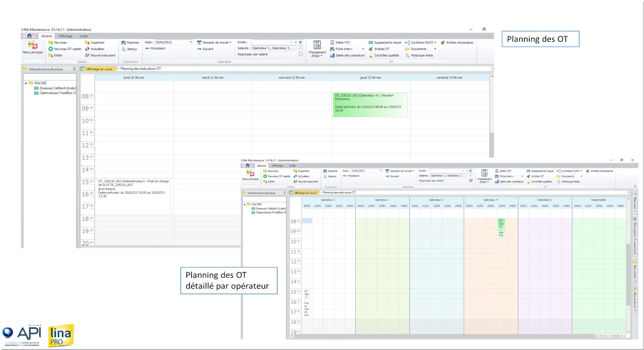The height and width of the screenshot is (350, 644).
Task: Select green OT_230210_002 event on jeudi 23
Action: 370,105
